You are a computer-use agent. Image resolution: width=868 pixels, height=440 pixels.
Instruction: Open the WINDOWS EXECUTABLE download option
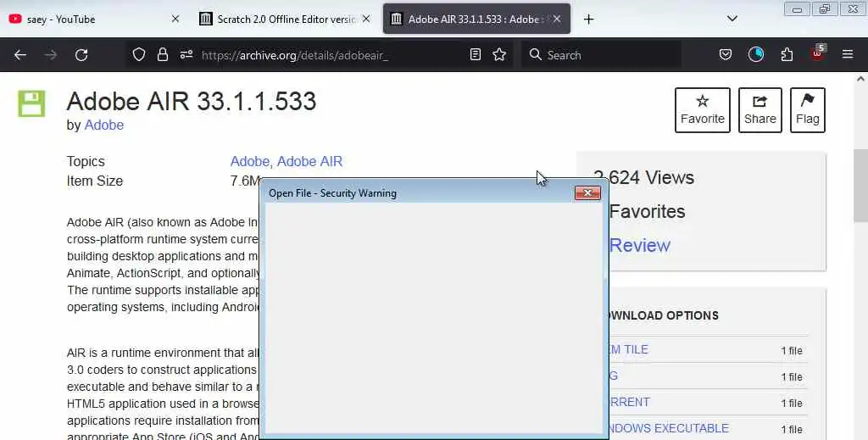[668, 428]
